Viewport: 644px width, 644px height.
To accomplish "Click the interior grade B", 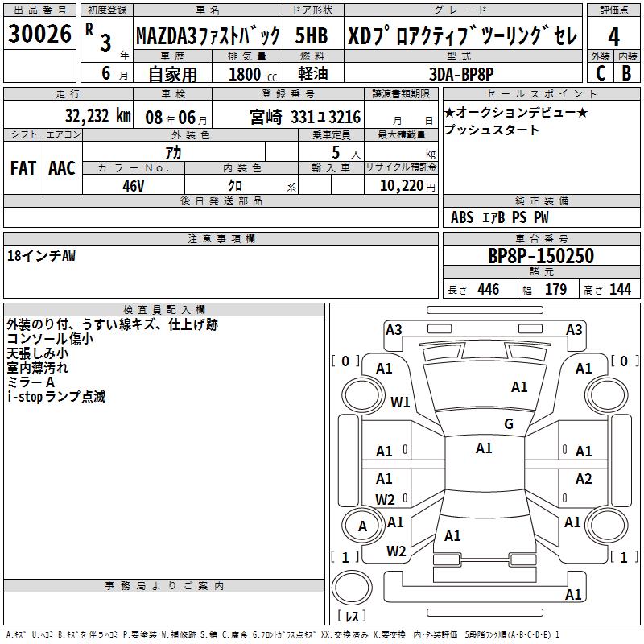I will (x=626, y=73).
